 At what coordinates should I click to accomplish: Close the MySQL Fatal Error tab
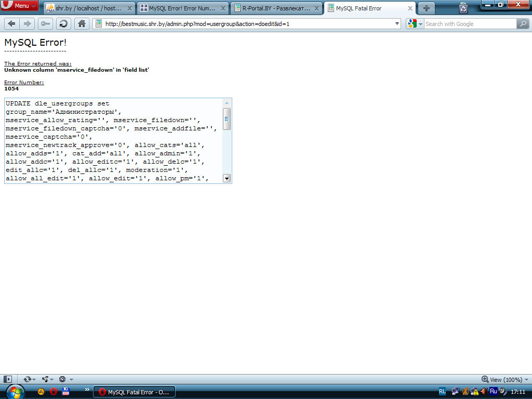click(x=410, y=8)
